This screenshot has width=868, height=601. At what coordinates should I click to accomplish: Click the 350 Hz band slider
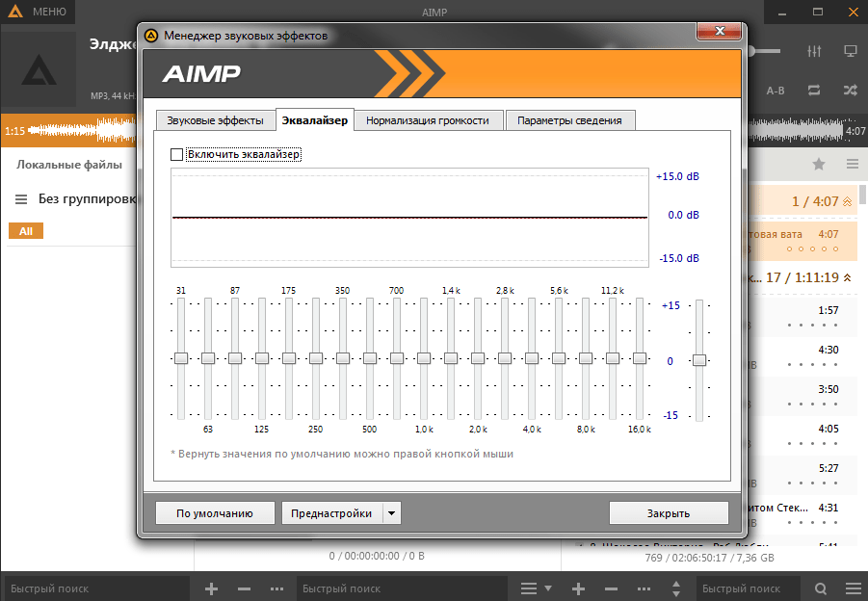point(343,358)
